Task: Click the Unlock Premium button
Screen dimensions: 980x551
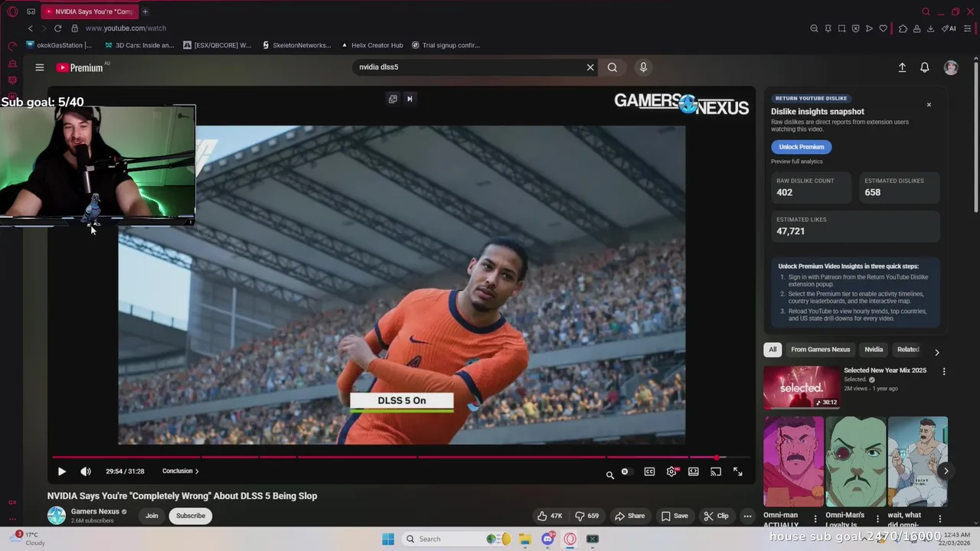Action: pyautogui.click(x=802, y=147)
